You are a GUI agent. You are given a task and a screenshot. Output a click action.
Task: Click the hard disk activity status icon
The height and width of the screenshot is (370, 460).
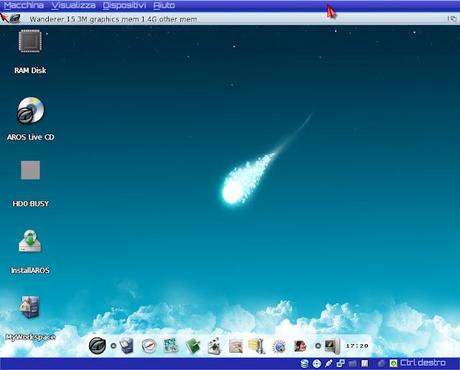(304, 363)
